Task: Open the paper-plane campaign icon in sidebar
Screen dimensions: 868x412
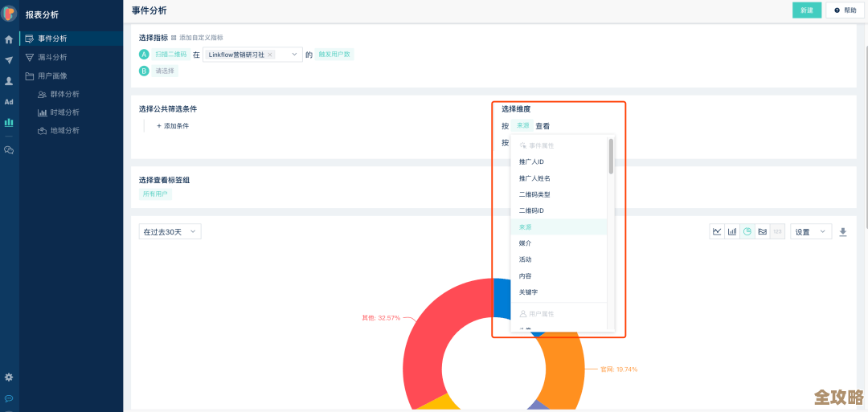Action: point(9,60)
